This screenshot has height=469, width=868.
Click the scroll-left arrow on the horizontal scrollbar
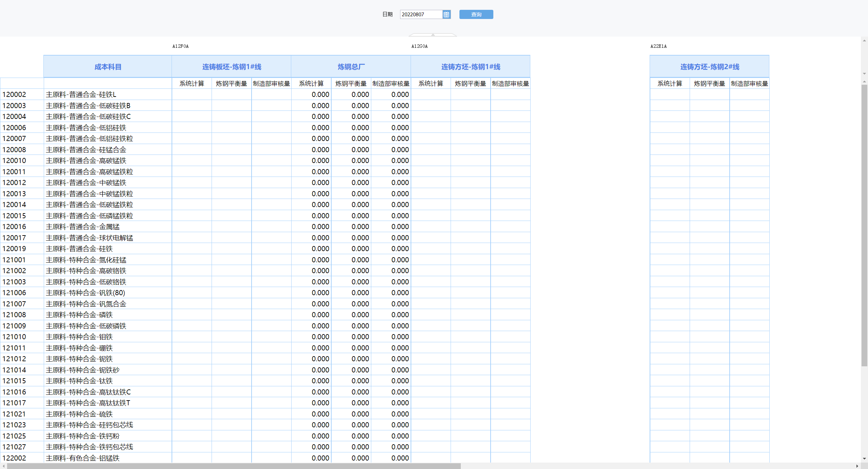[x=3, y=466]
